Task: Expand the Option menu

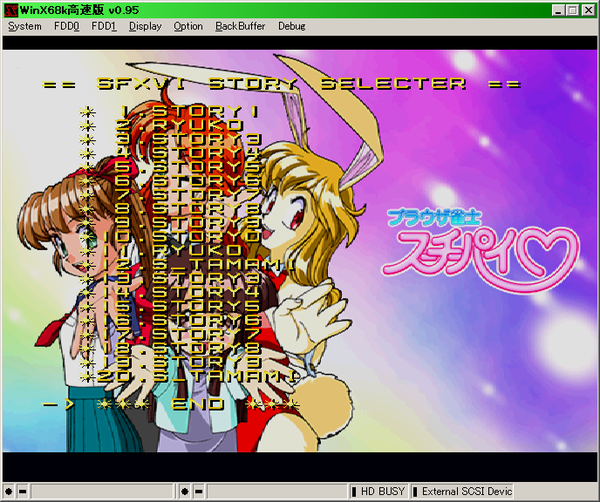Action: (x=188, y=26)
